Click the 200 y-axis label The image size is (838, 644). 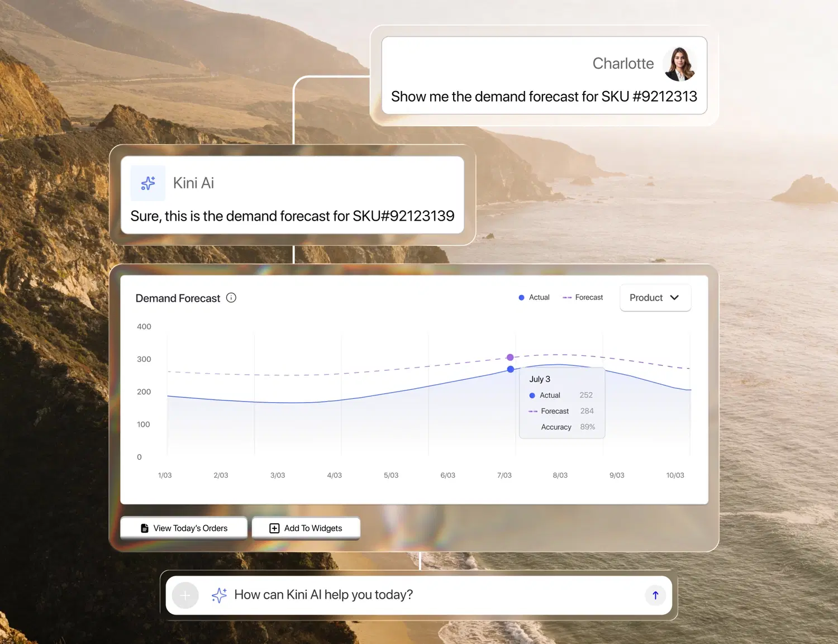click(x=144, y=392)
